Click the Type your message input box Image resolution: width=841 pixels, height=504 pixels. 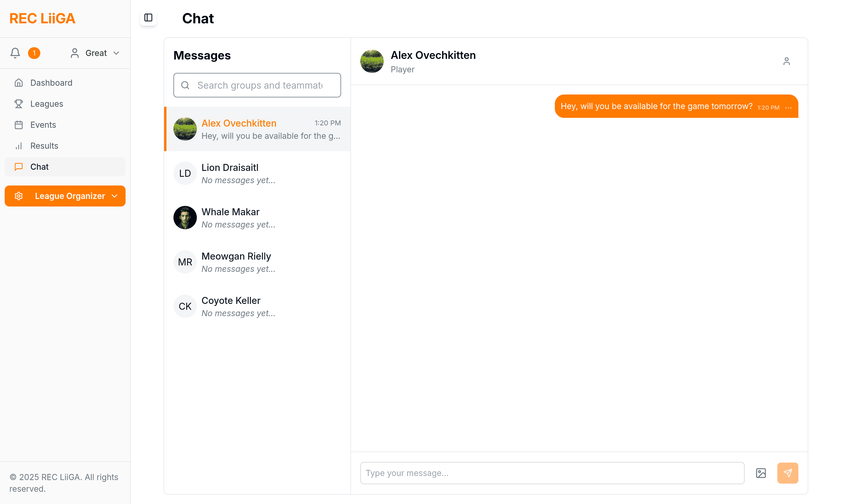coord(552,473)
